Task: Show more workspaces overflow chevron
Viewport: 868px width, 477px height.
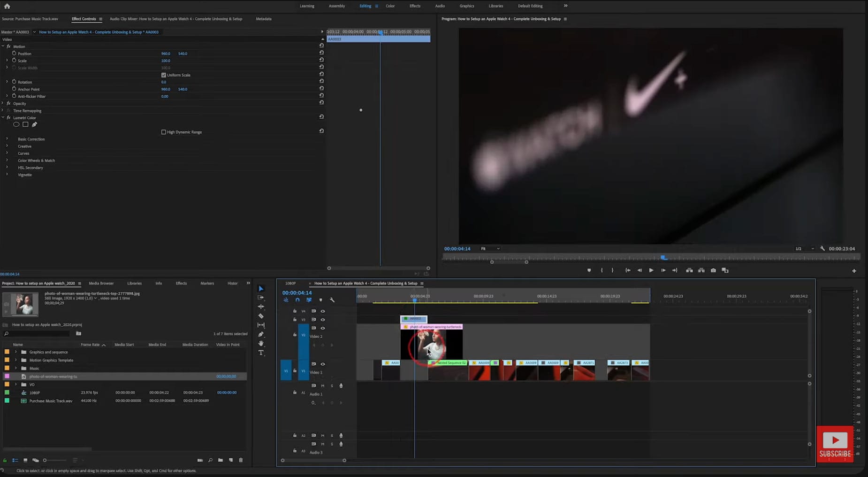Action: point(565,6)
